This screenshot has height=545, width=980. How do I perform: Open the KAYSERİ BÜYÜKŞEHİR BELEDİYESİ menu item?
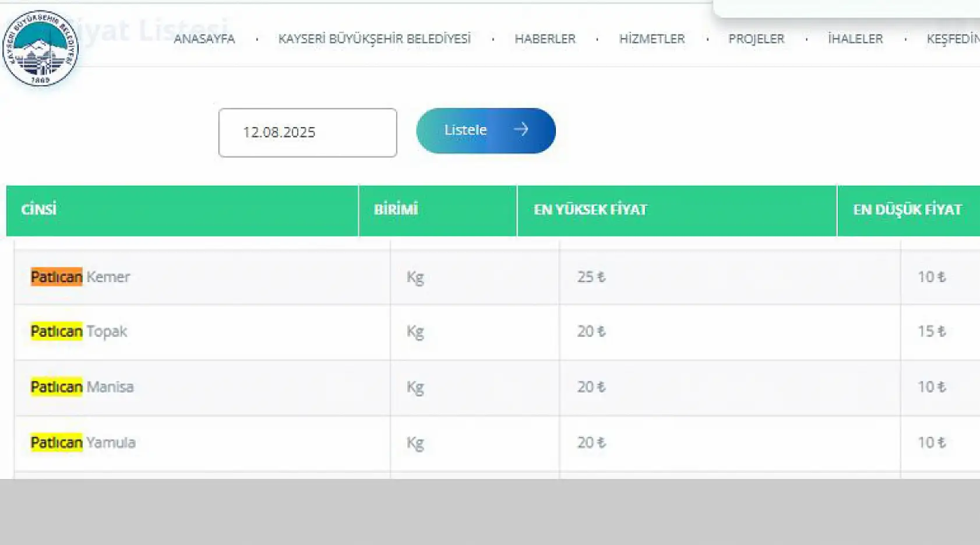point(375,38)
